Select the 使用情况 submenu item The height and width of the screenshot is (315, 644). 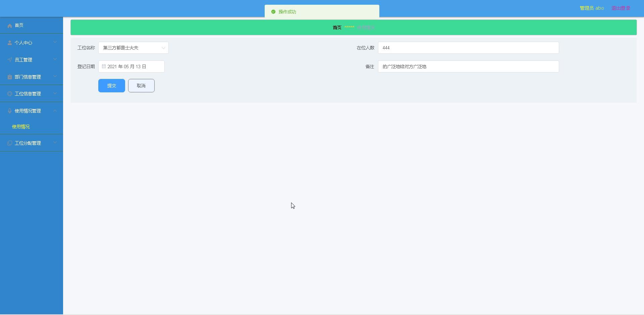pos(21,127)
